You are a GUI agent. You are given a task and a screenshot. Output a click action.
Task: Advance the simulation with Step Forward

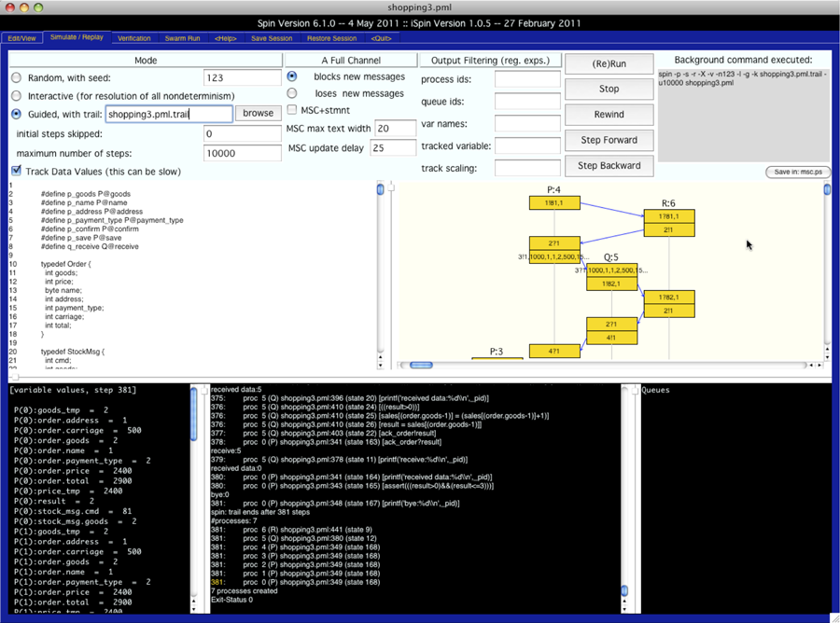tap(609, 140)
